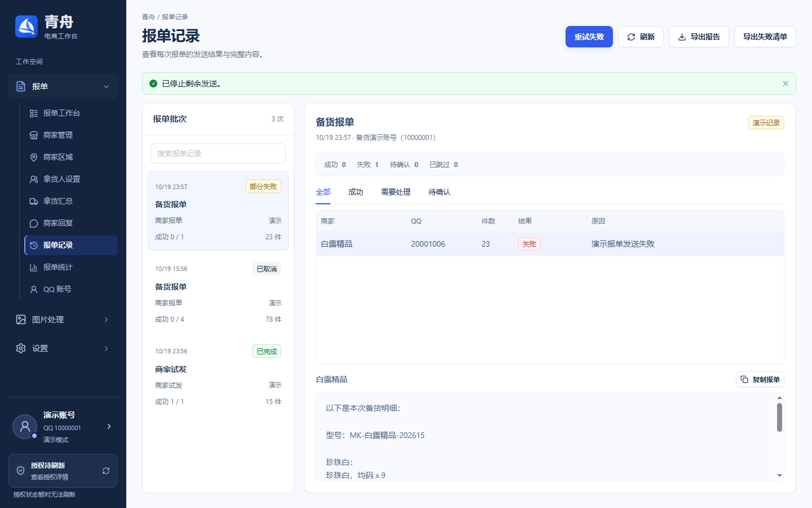Select the 10/19 23:56 已完成 商家试发 batch
This screenshot has height=508, width=812.
pos(218,375)
